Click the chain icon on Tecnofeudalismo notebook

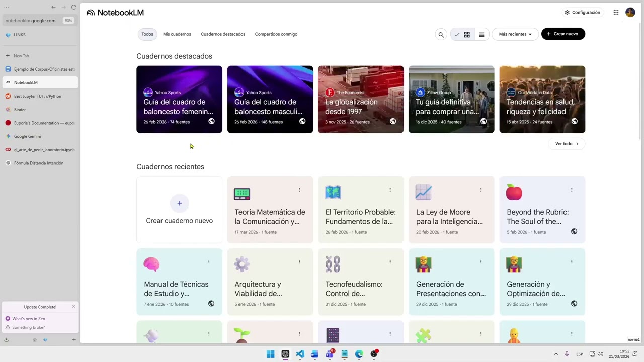coord(333,264)
